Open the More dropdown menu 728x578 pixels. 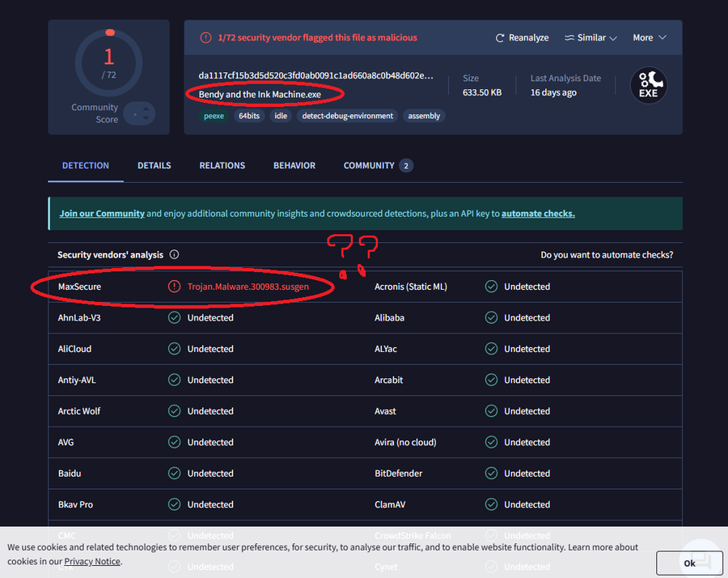click(650, 37)
